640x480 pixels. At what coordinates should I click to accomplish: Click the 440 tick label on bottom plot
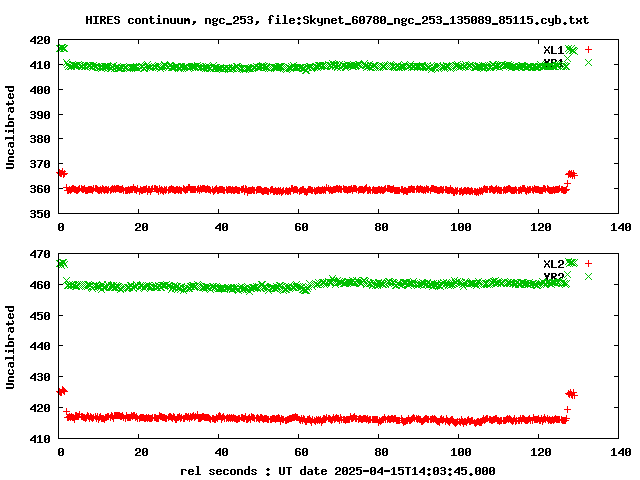pos(40,346)
